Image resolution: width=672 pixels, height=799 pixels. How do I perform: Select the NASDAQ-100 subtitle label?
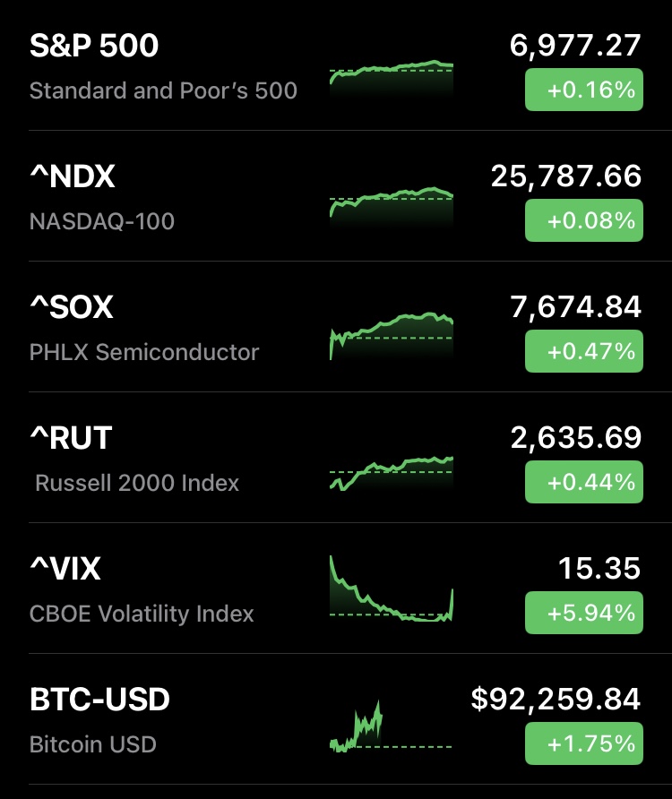[x=102, y=221]
